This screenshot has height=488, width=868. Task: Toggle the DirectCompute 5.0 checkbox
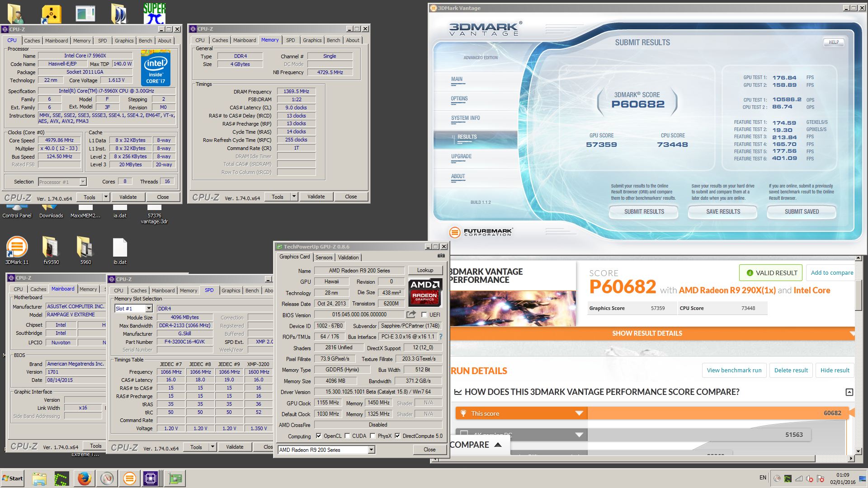(x=397, y=436)
